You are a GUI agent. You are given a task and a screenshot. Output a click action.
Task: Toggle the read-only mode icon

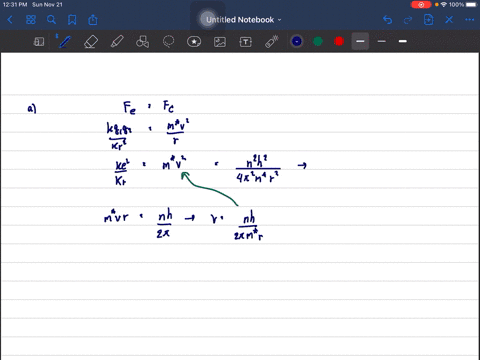click(x=39, y=42)
